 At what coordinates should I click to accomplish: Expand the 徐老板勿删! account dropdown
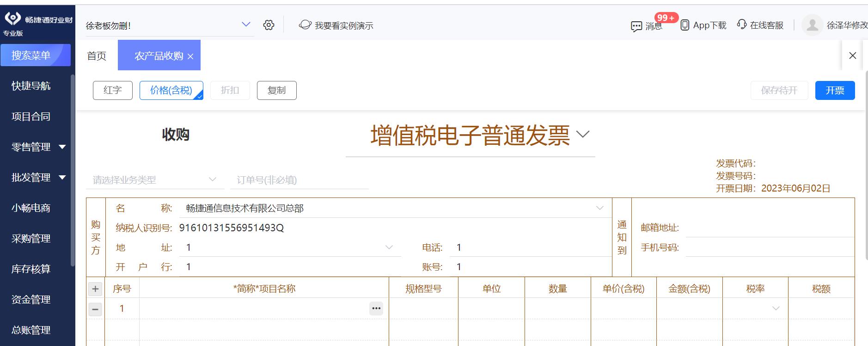coord(246,25)
